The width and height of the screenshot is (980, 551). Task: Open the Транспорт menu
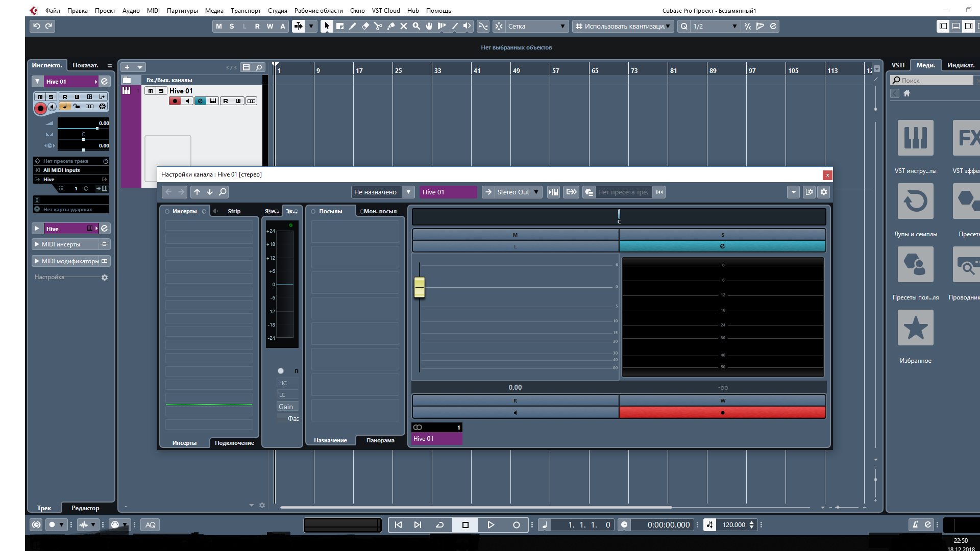[246, 10]
